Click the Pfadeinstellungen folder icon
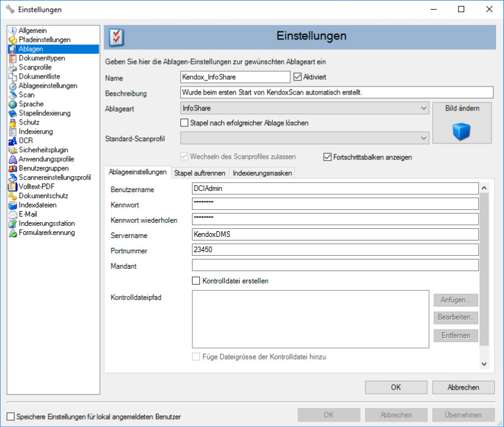 [13, 39]
